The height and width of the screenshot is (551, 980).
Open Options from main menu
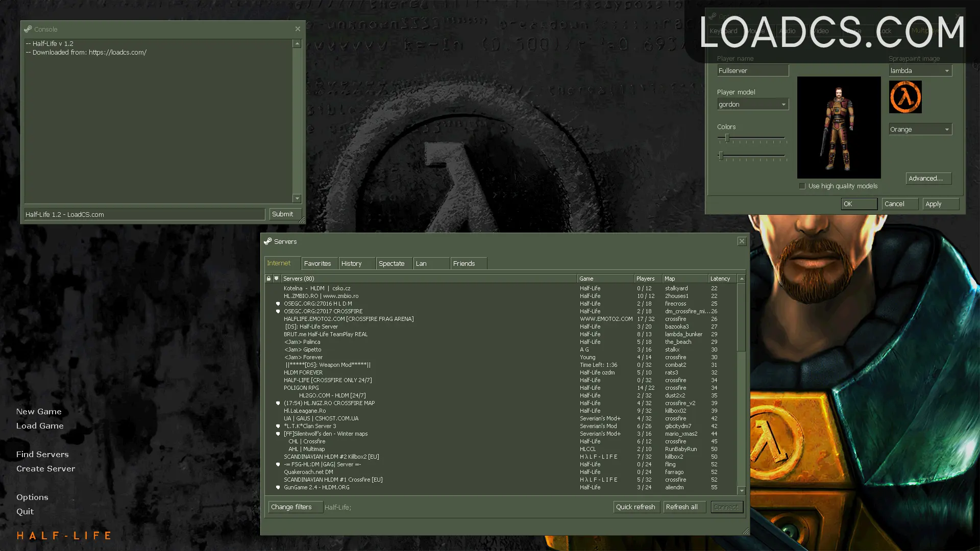pos(32,497)
